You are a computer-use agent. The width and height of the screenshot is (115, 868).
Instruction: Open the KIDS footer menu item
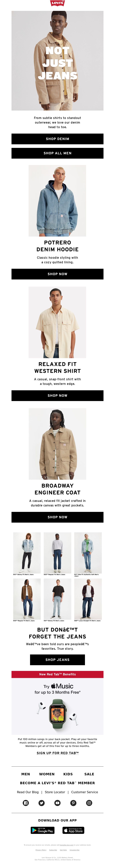68,774
